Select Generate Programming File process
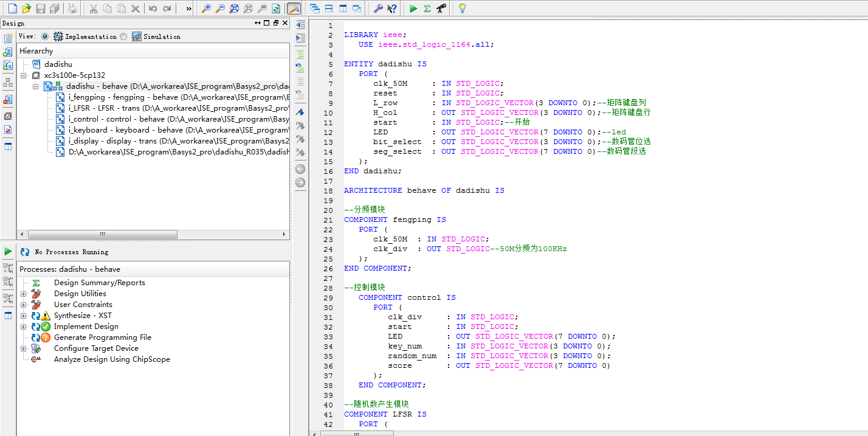This screenshot has height=436, width=868. [103, 337]
